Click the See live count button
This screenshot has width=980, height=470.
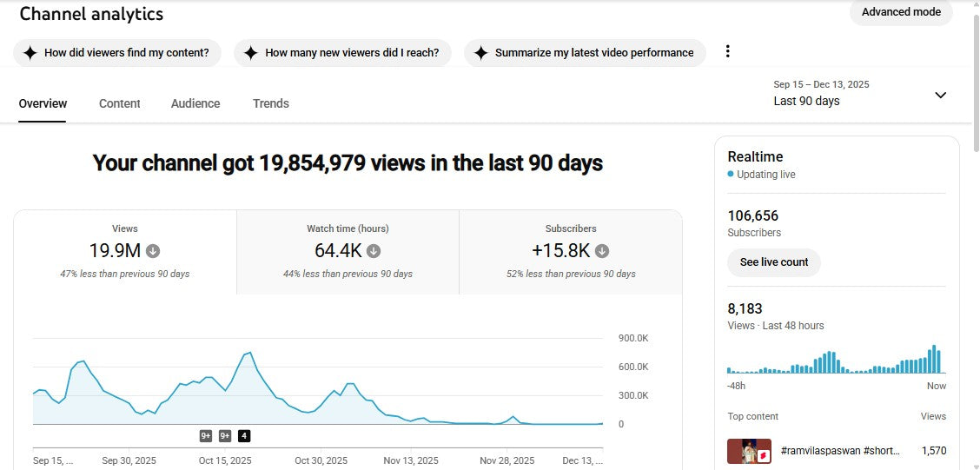(773, 262)
